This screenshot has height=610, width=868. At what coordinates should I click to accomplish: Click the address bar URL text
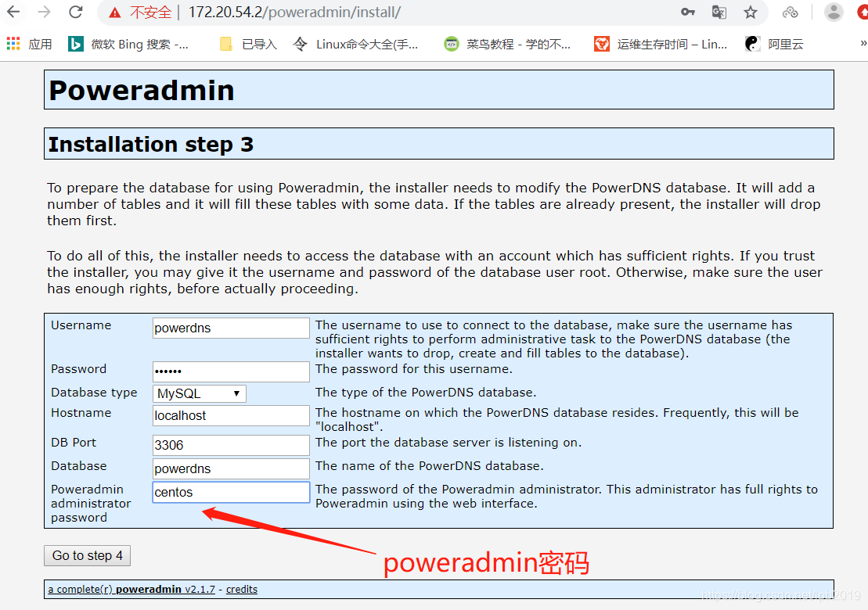tap(294, 13)
